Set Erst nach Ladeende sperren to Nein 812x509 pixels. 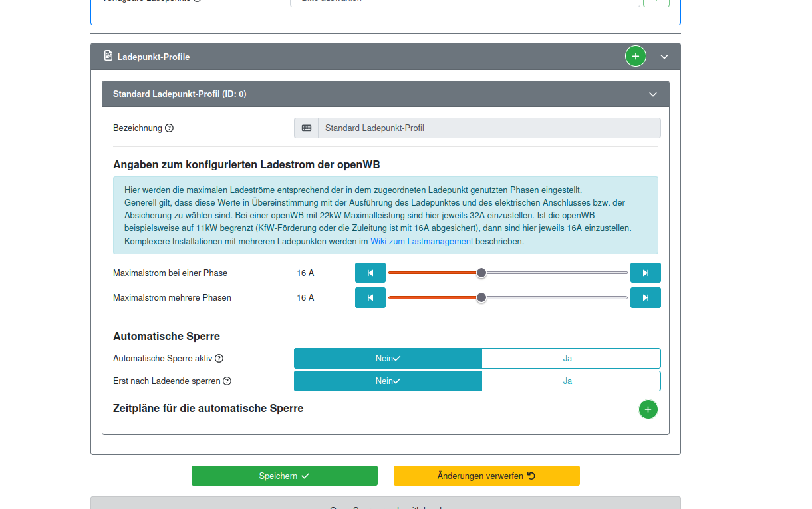pyautogui.click(x=388, y=381)
